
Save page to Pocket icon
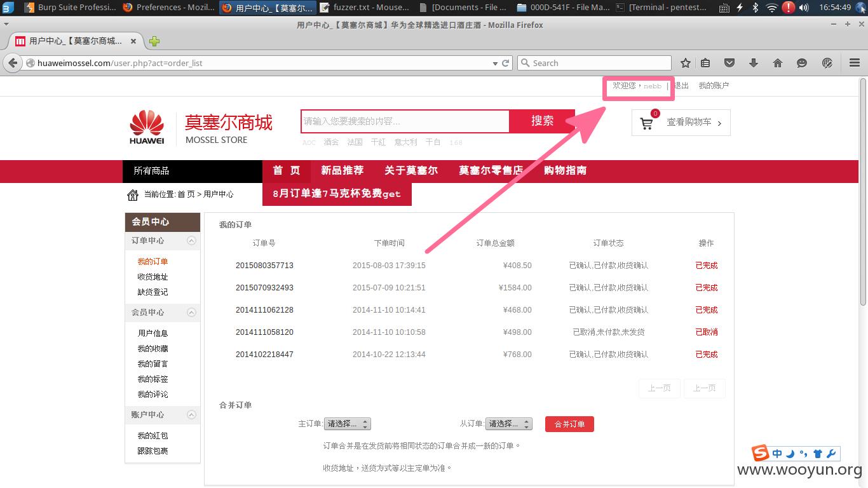coord(729,63)
